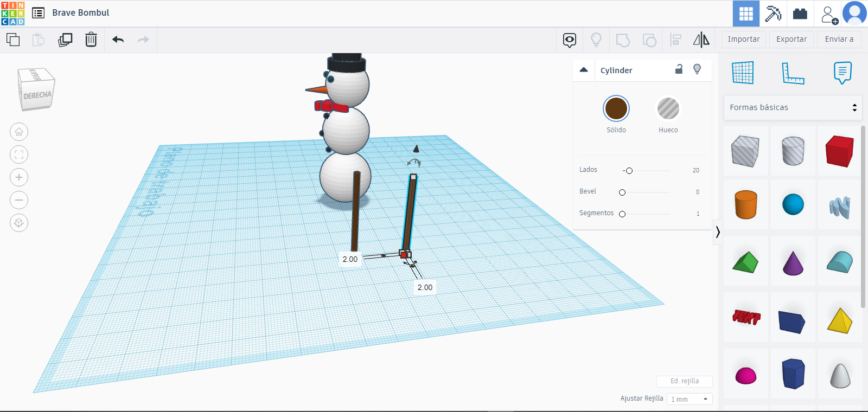868x412 pixels.
Task: Click the Exportar button
Action: pyautogui.click(x=792, y=40)
